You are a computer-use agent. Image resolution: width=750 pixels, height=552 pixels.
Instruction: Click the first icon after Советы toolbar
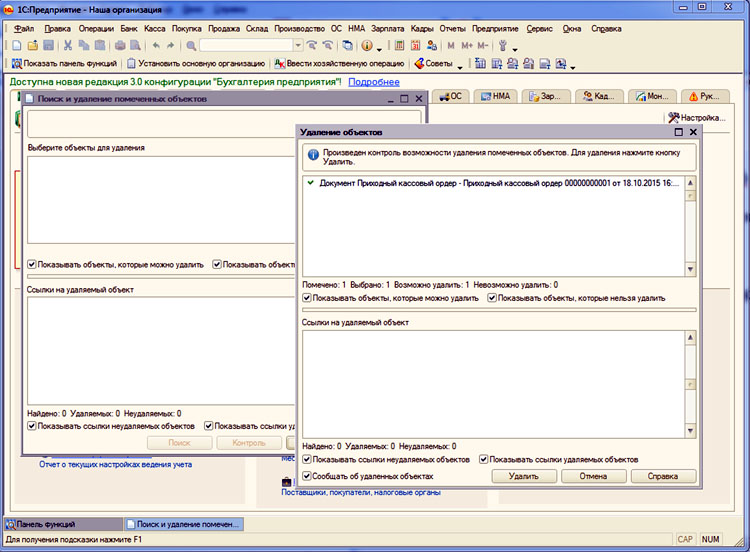[x=480, y=64]
